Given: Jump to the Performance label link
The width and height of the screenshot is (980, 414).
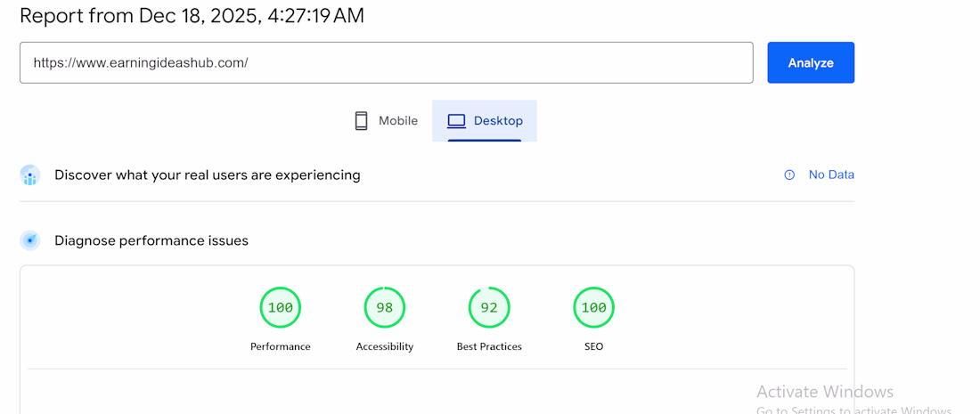Looking at the screenshot, I should 281,346.
